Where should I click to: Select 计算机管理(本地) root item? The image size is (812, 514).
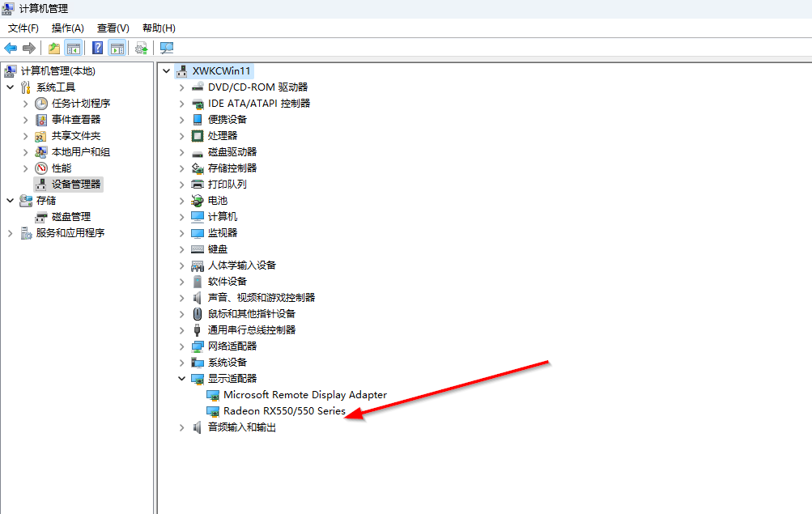(x=58, y=71)
